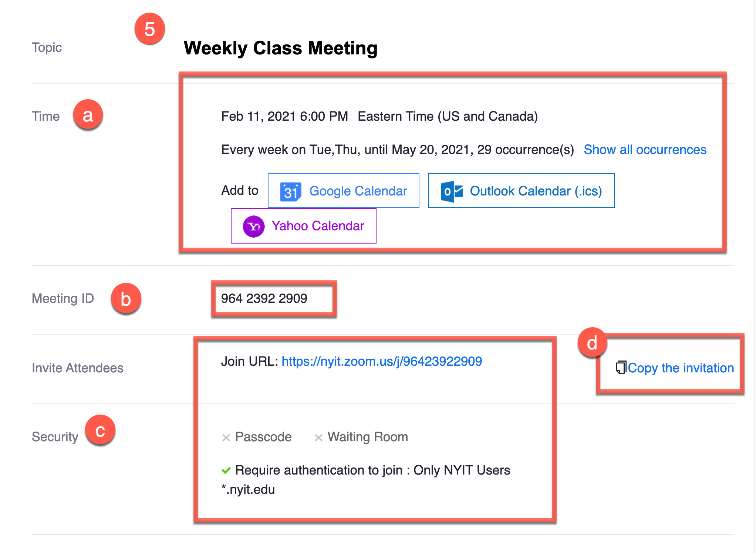Click the Google Calendar icon
This screenshot has width=756, height=553.
coord(290,191)
